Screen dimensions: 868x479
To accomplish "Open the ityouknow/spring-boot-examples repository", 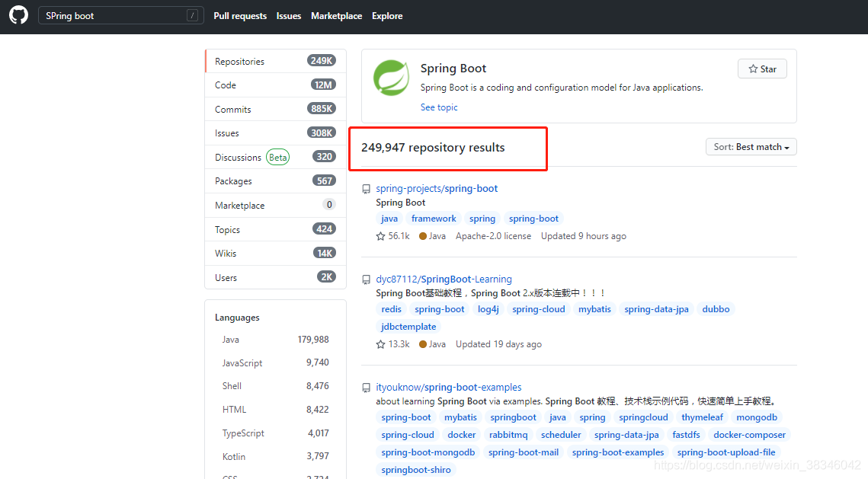I will pyautogui.click(x=449, y=387).
